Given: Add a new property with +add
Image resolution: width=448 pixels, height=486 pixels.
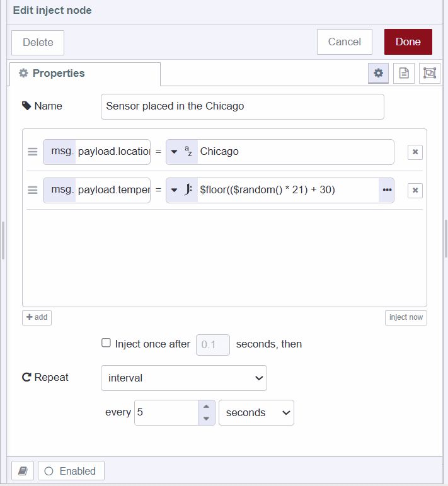Looking at the screenshot, I should coord(37,317).
